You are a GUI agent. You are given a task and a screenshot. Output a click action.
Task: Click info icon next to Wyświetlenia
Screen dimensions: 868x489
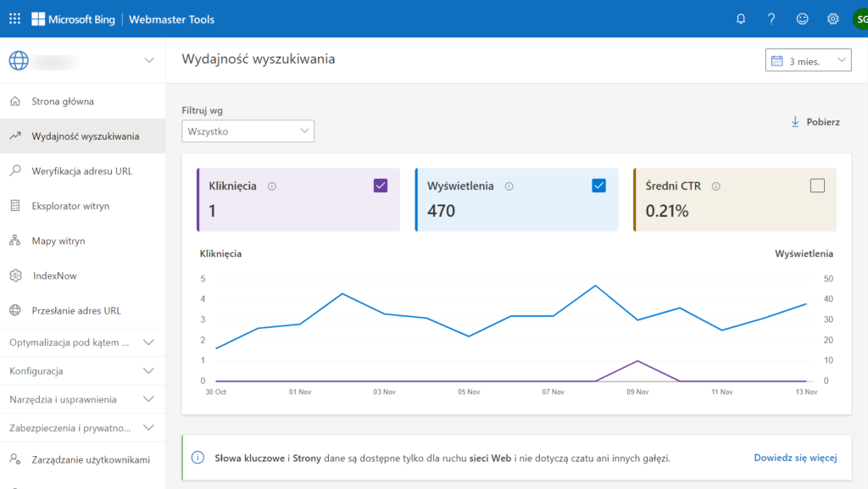(509, 186)
